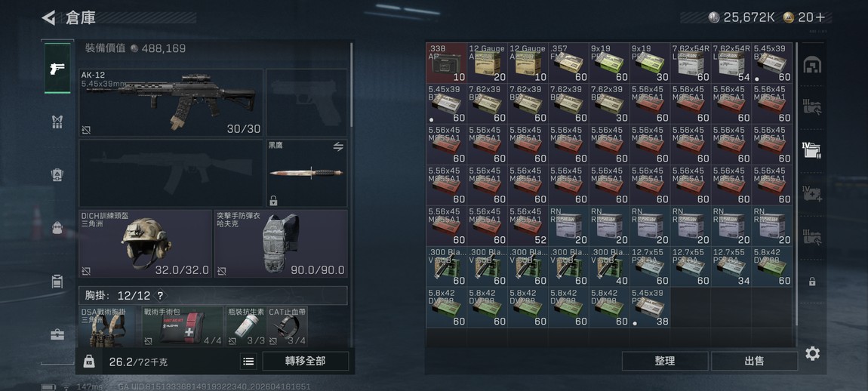This screenshot has width=868, height=391.
Task: Select the 戰術手術包 medical kit item
Action: click(x=182, y=326)
